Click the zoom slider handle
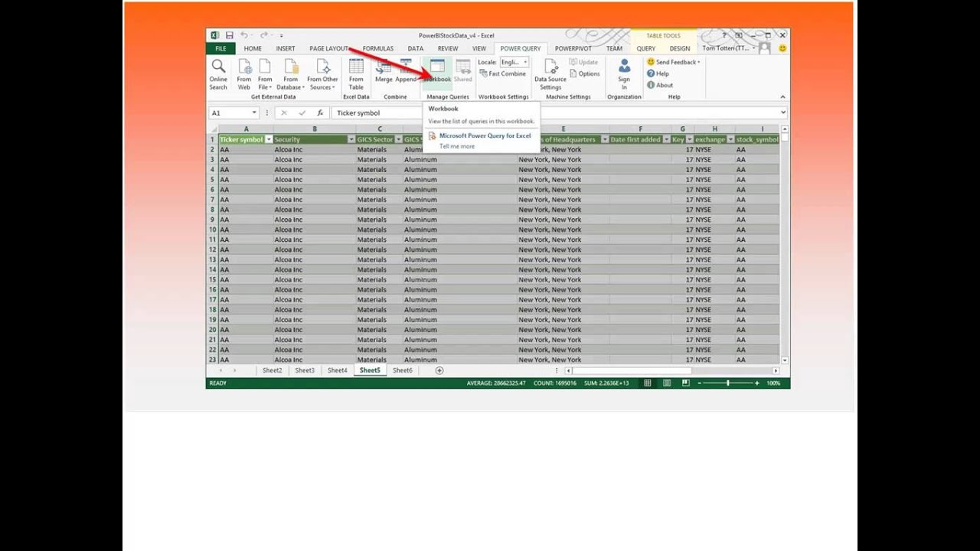980x551 pixels. click(x=727, y=383)
